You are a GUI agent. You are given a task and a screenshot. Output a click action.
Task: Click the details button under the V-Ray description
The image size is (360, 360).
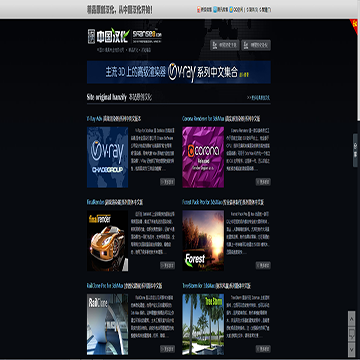click(x=167, y=182)
